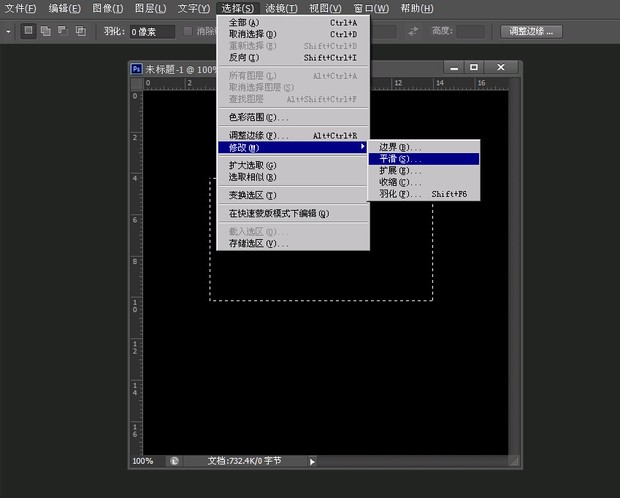The width and height of the screenshot is (620, 498).
Task: Select the Intersect with Selection icon
Action: pyautogui.click(x=79, y=31)
